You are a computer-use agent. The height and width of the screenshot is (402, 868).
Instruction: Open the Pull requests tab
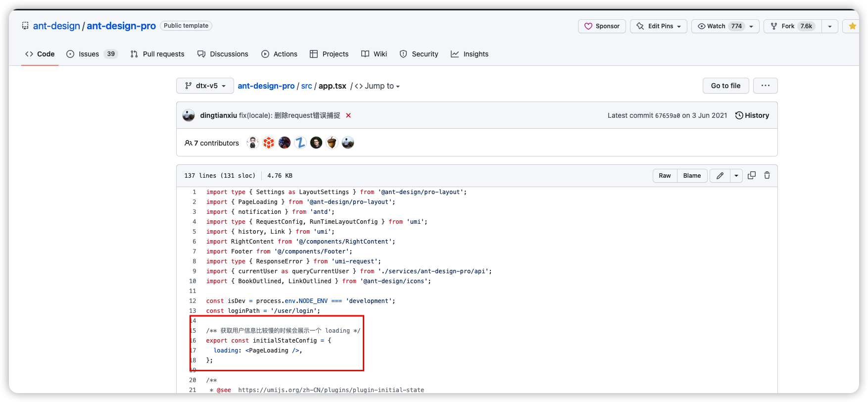157,54
